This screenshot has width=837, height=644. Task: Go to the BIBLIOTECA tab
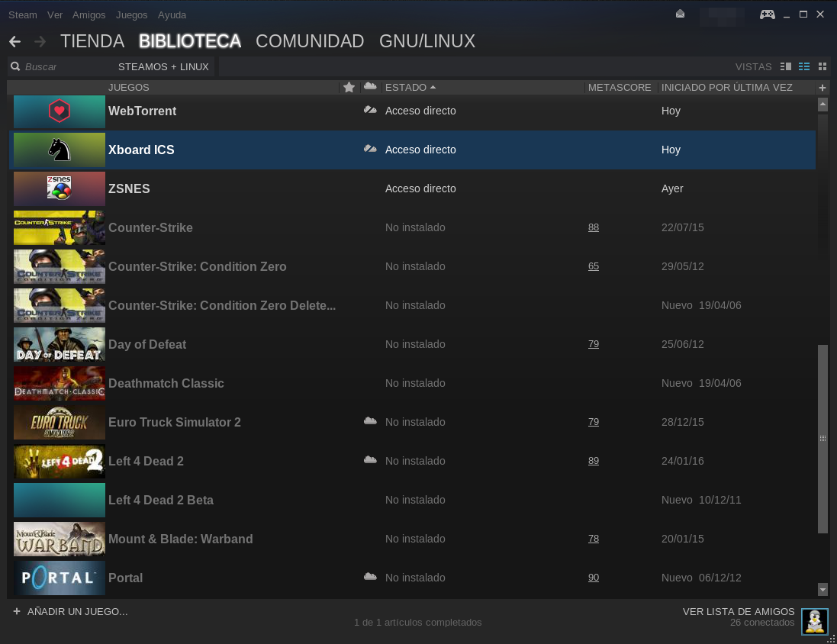pos(190,41)
